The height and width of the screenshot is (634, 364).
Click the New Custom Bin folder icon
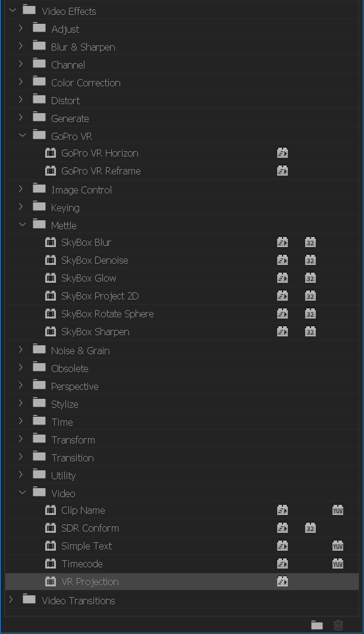317,625
